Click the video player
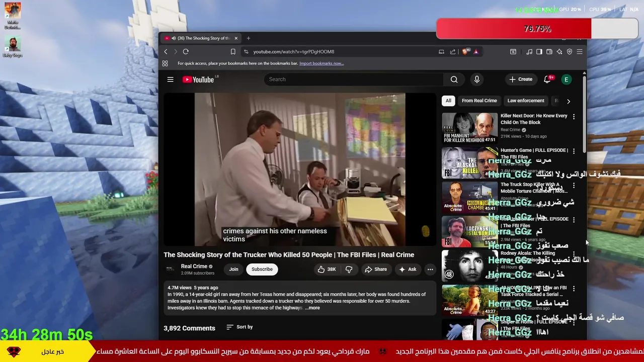 tap(300, 169)
